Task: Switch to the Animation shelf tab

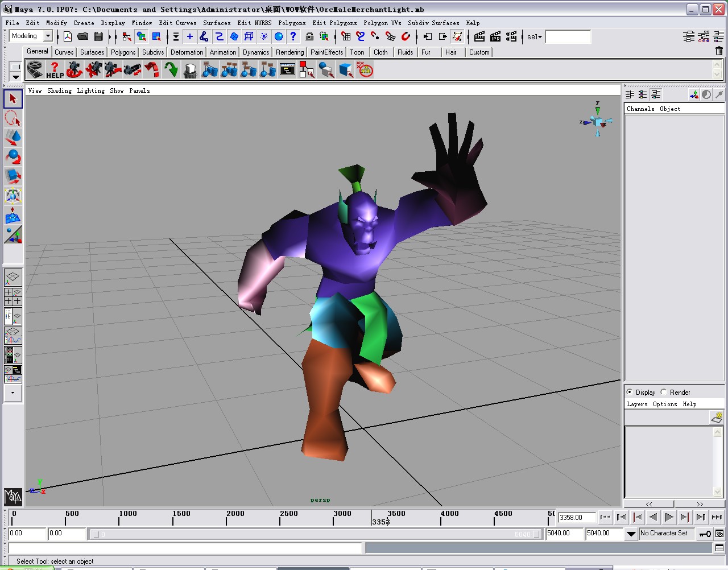Action: pos(222,52)
